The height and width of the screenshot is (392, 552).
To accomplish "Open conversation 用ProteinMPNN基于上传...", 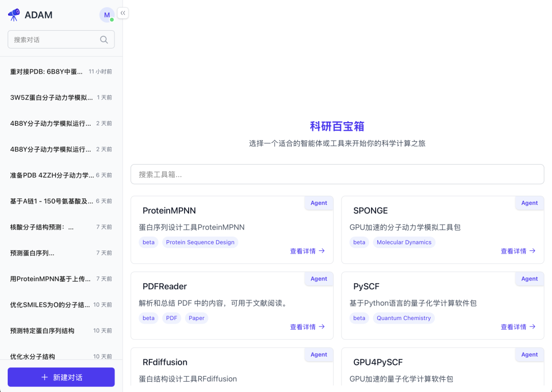I will pos(61,279).
